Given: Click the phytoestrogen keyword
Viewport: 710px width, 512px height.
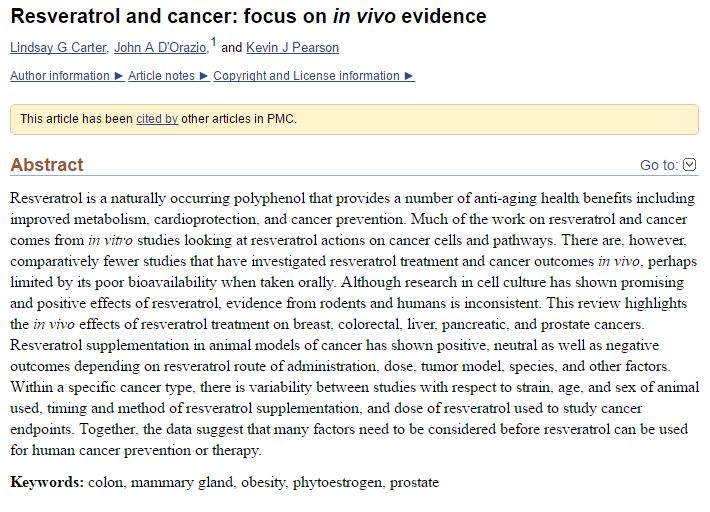Looking at the screenshot, I should [x=337, y=483].
